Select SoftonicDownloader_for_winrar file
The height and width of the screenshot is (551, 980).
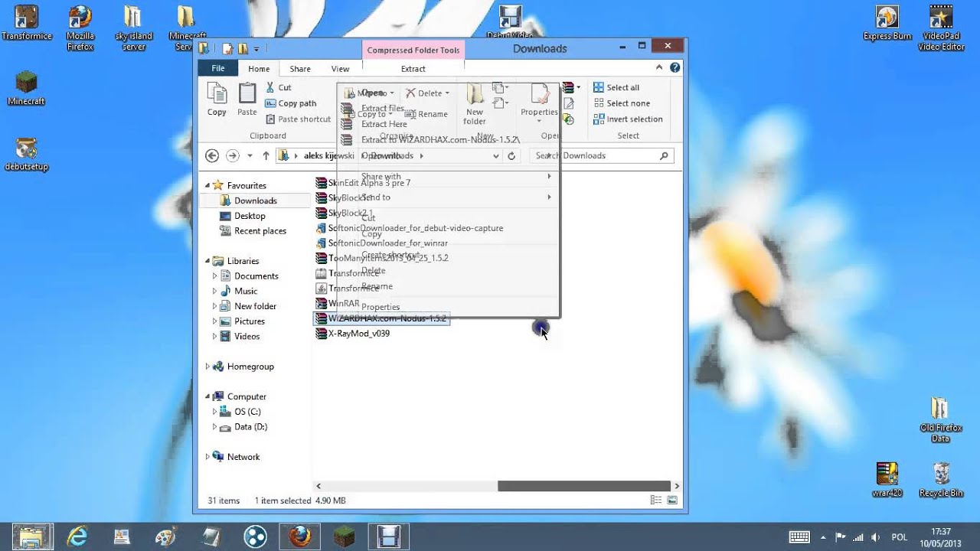(382, 243)
